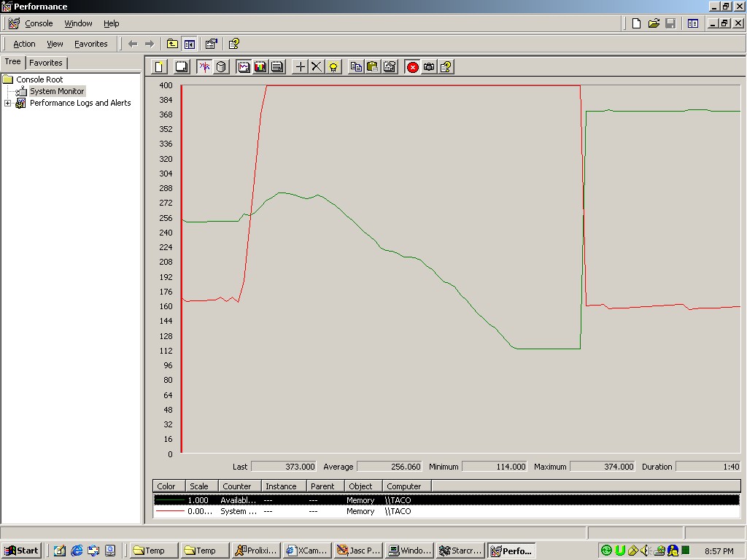Click the volume speaker tray icon
Viewport: 747px width, 560px height.
pos(646,551)
